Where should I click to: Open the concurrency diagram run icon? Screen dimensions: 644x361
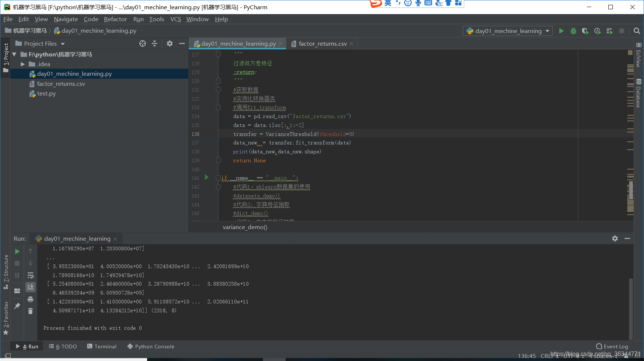point(609,31)
